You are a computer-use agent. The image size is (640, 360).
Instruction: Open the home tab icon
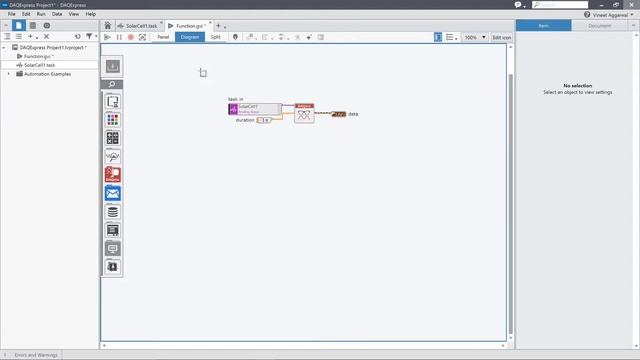(x=108, y=26)
